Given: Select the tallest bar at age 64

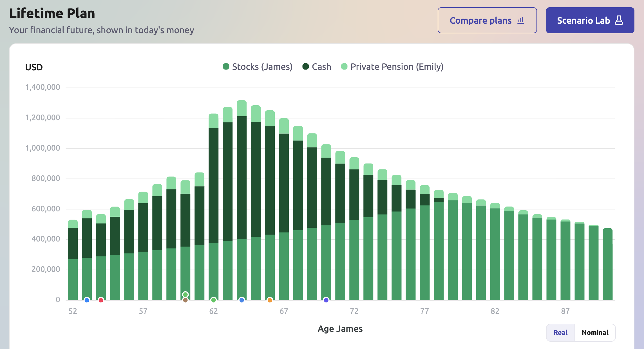Looking at the screenshot, I should (x=242, y=200).
